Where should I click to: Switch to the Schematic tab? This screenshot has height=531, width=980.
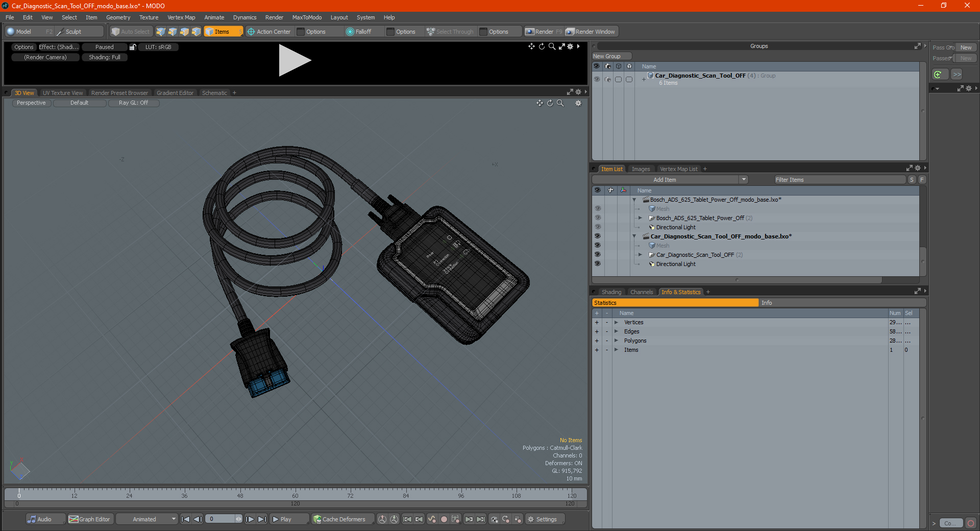click(x=214, y=93)
